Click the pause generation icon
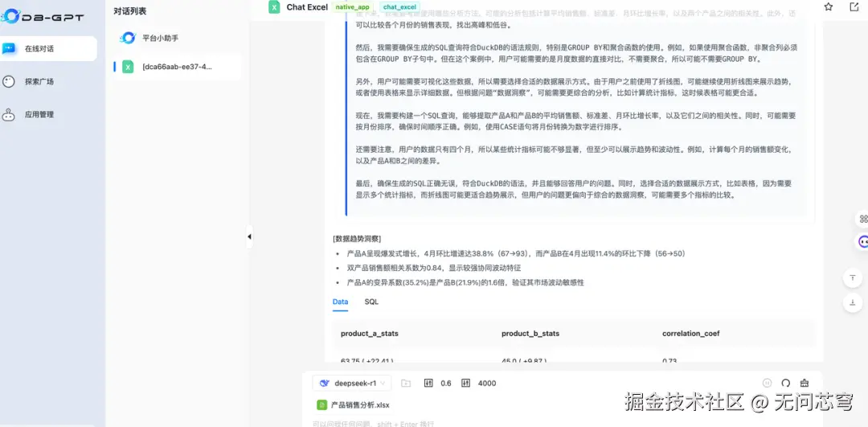The image size is (868, 427). point(768,383)
